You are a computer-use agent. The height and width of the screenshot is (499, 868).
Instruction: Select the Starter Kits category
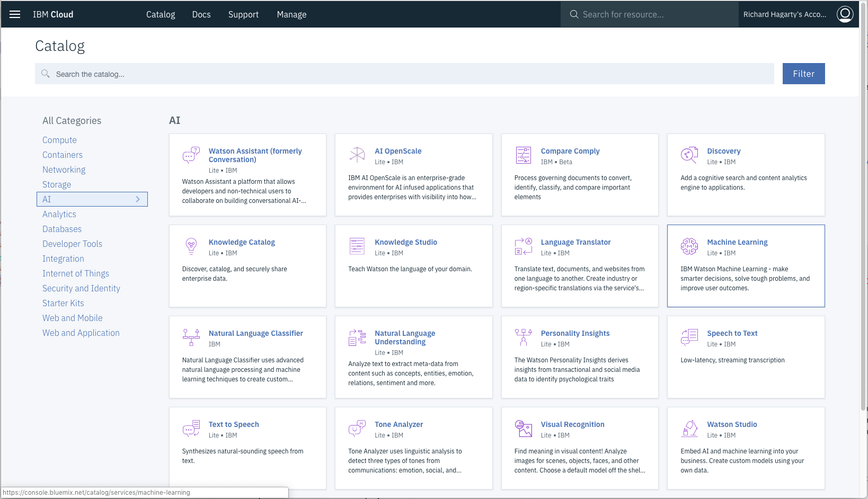[x=63, y=303]
